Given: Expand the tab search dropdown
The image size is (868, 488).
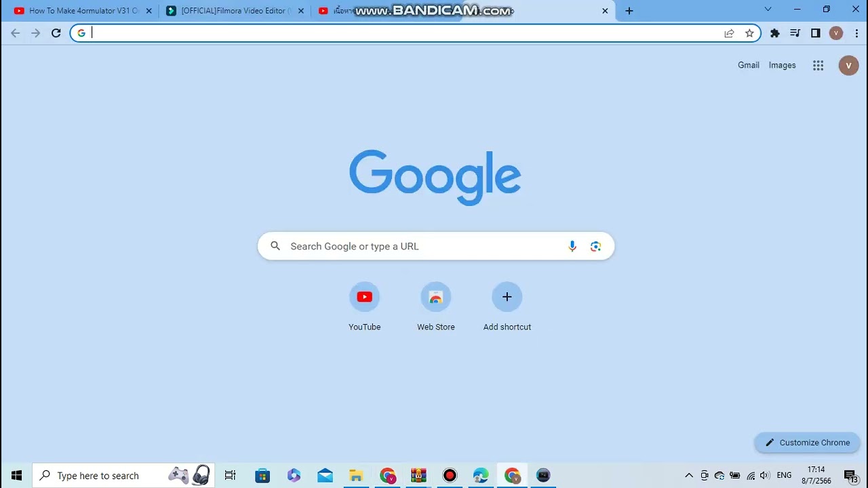Looking at the screenshot, I should coord(768,9).
